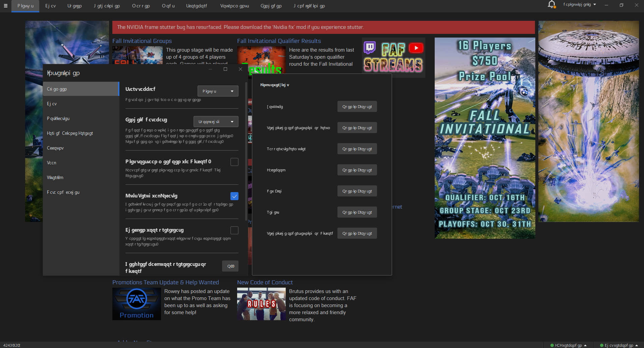
Task: Open the hamburger main menu
Action: pyautogui.click(x=5, y=6)
